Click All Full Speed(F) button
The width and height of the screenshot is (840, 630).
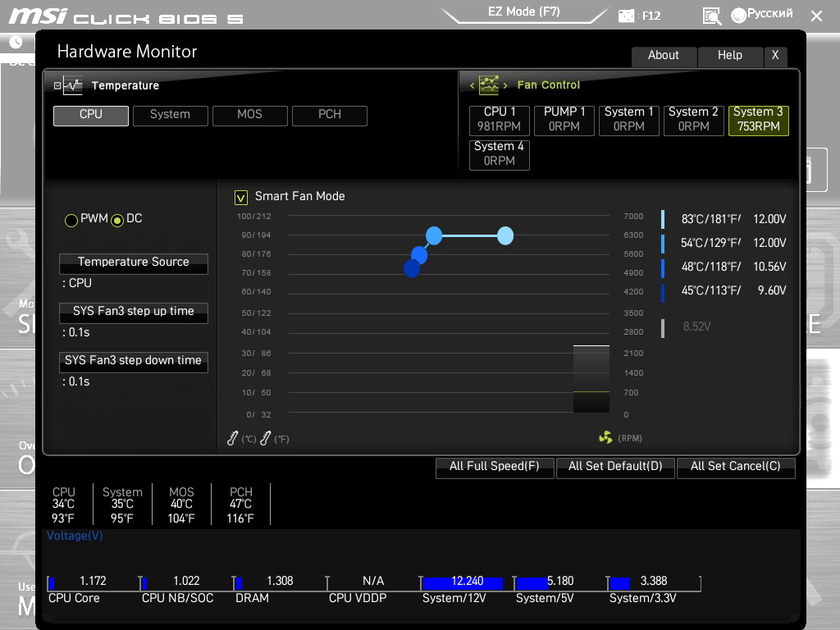495,468
